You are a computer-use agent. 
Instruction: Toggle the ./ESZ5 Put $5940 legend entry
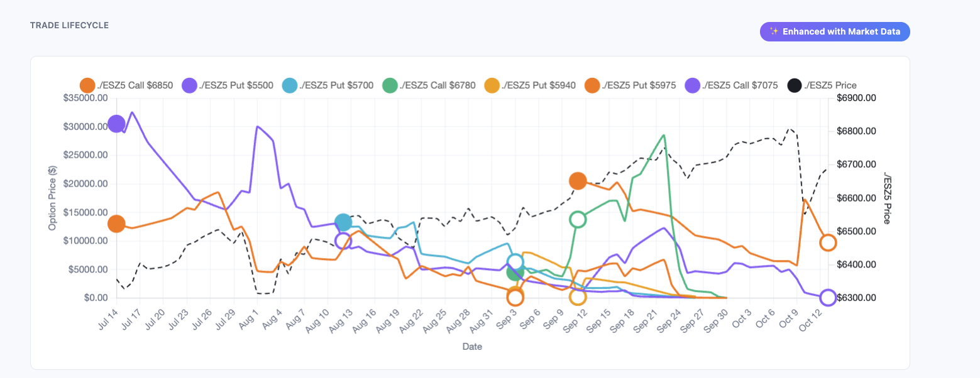click(530, 85)
